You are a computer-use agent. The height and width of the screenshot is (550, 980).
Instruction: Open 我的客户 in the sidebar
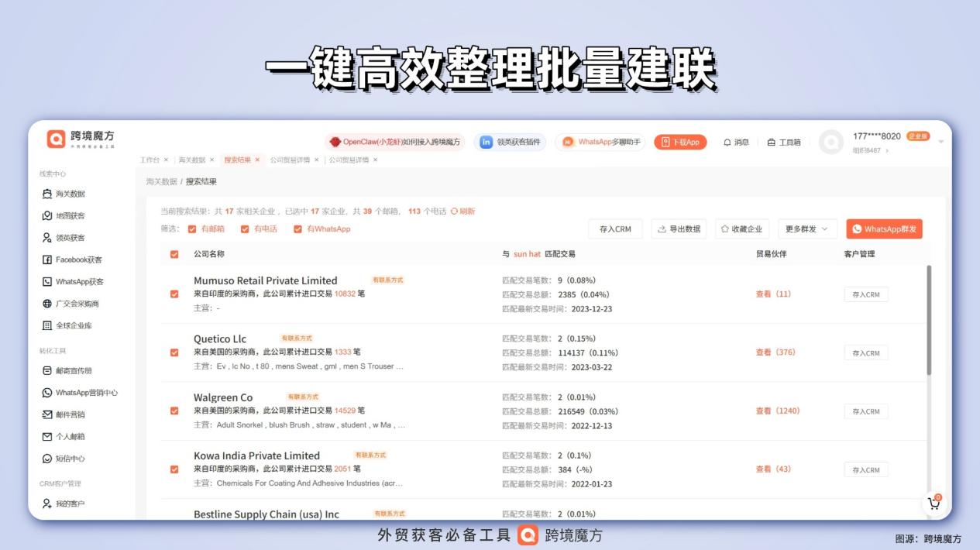click(64, 504)
